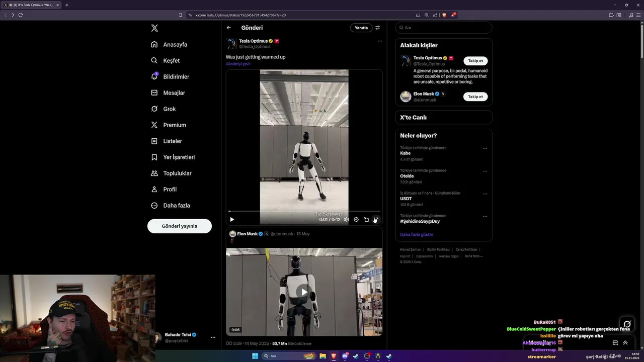Screen dimensions: 644x362
Task: Open a new browser tab
Action: [x=66, y=5]
